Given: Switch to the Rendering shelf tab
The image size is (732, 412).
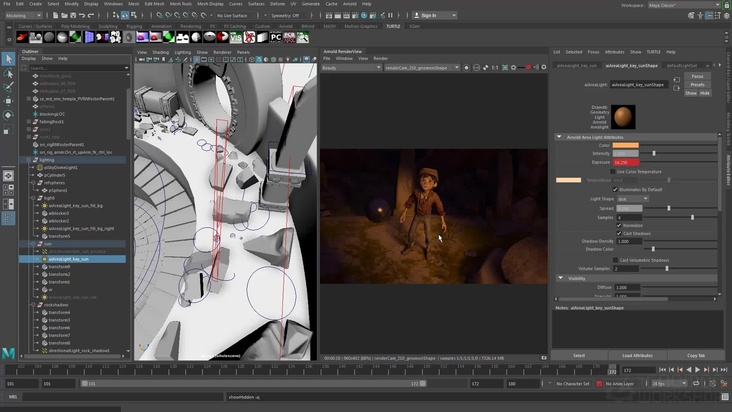Looking at the screenshot, I should coord(190,26).
